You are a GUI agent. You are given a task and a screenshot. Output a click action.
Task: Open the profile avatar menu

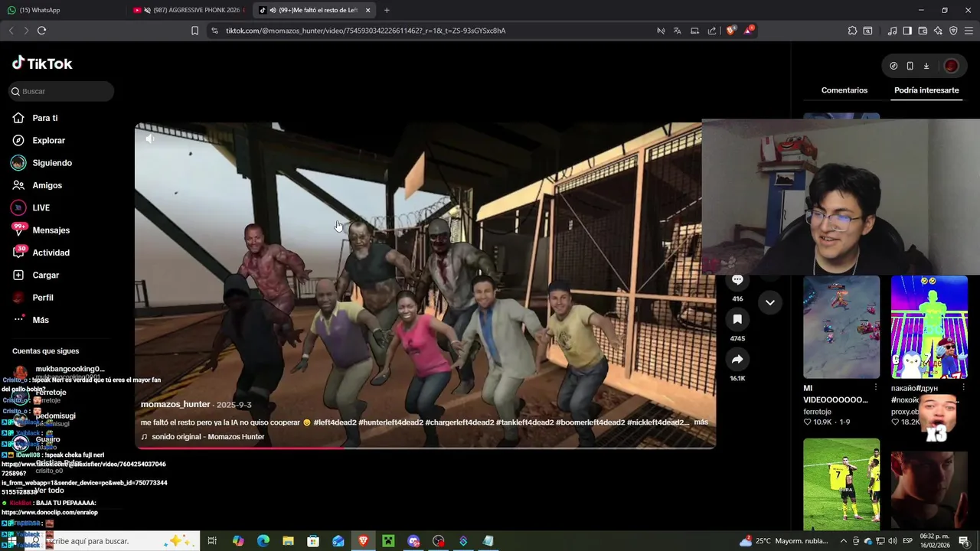pos(952,66)
